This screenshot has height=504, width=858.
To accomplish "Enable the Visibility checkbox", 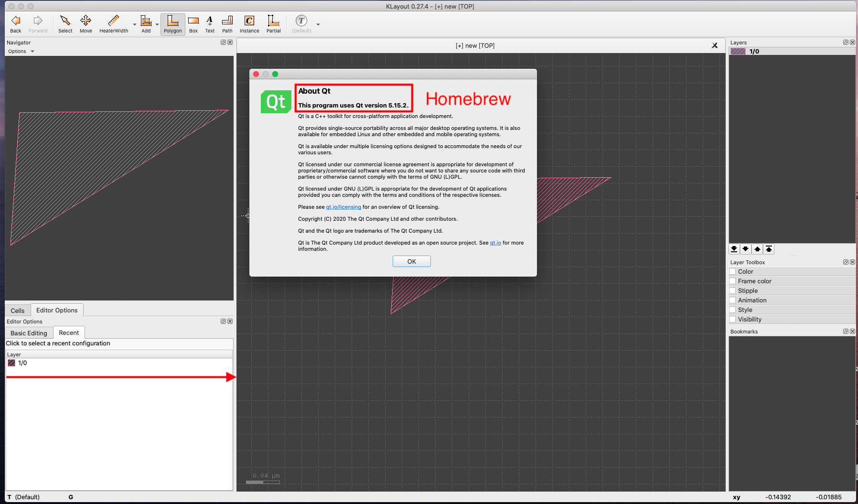I will [x=733, y=319].
